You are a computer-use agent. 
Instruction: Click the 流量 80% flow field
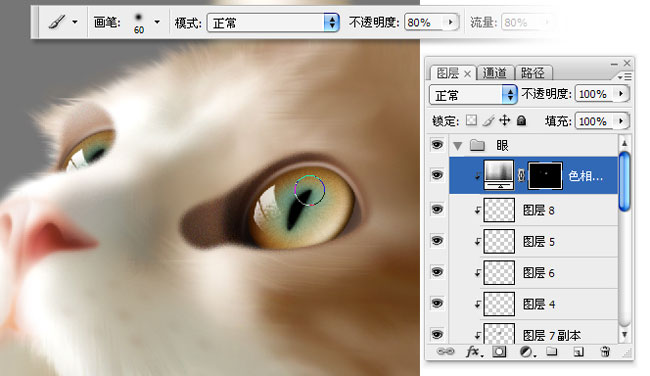tap(520, 22)
